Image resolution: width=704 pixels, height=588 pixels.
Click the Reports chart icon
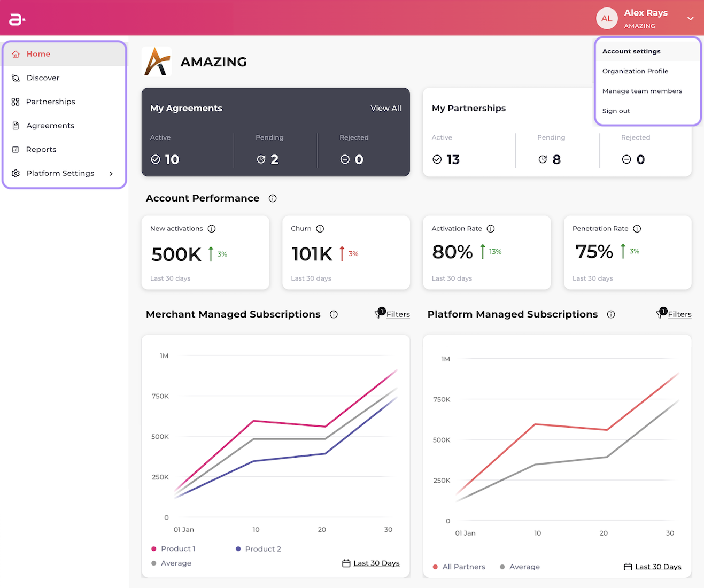pyautogui.click(x=16, y=150)
